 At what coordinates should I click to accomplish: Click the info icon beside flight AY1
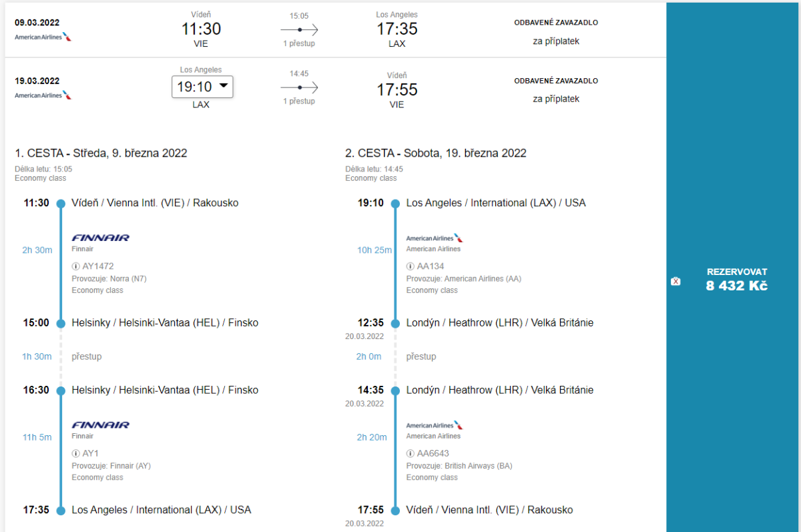[x=75, y=453]
